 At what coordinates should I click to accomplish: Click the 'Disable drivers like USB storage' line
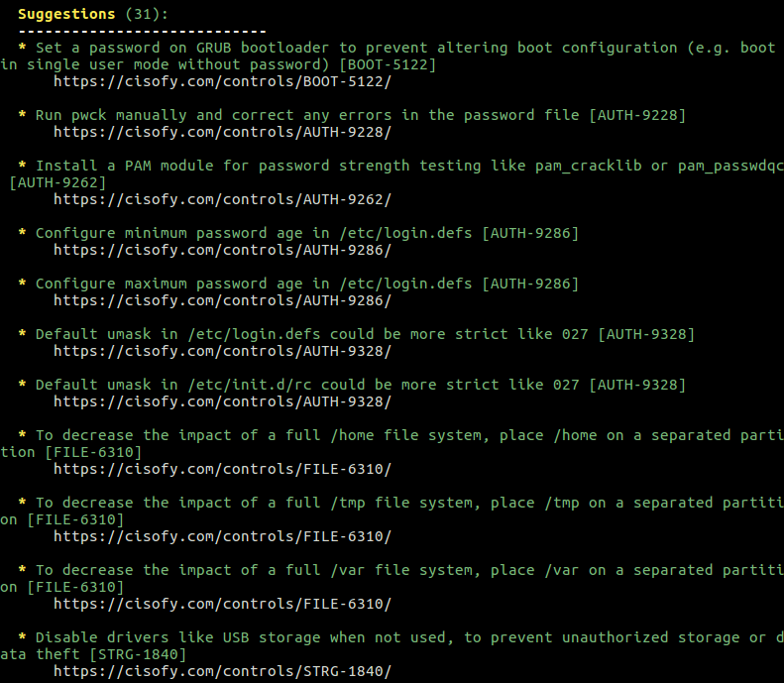[392, 646]
